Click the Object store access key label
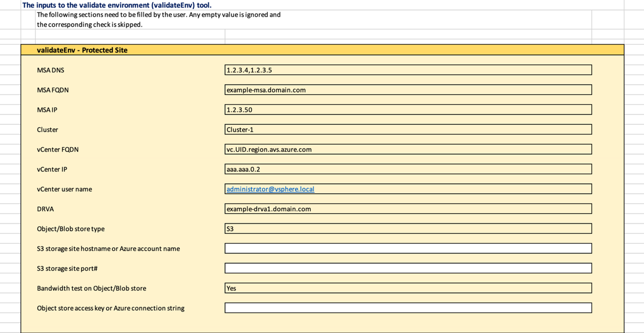 coord(110,308)
